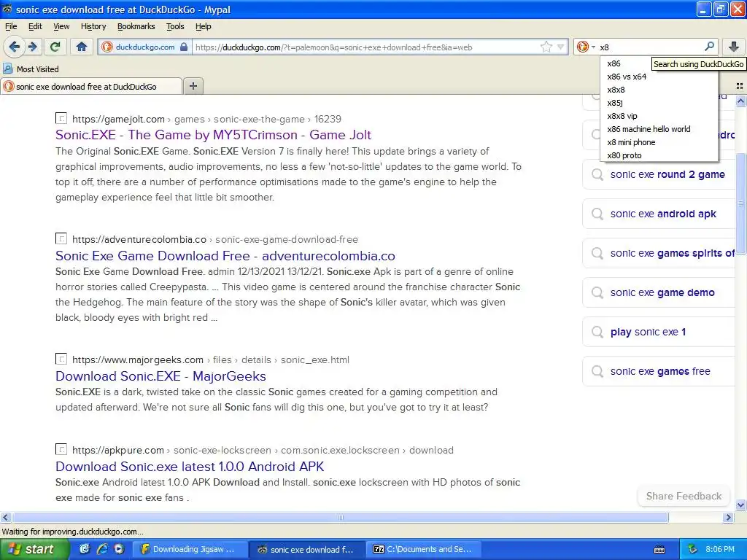The width and height of the screenshot is (747, 560).
Task: Click the Share Feedback button
Action: click(x=684, y=496)
